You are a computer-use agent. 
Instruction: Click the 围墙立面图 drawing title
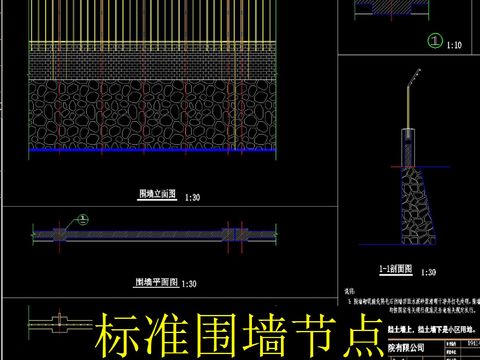pyautogui.click(x=157, y=194)
